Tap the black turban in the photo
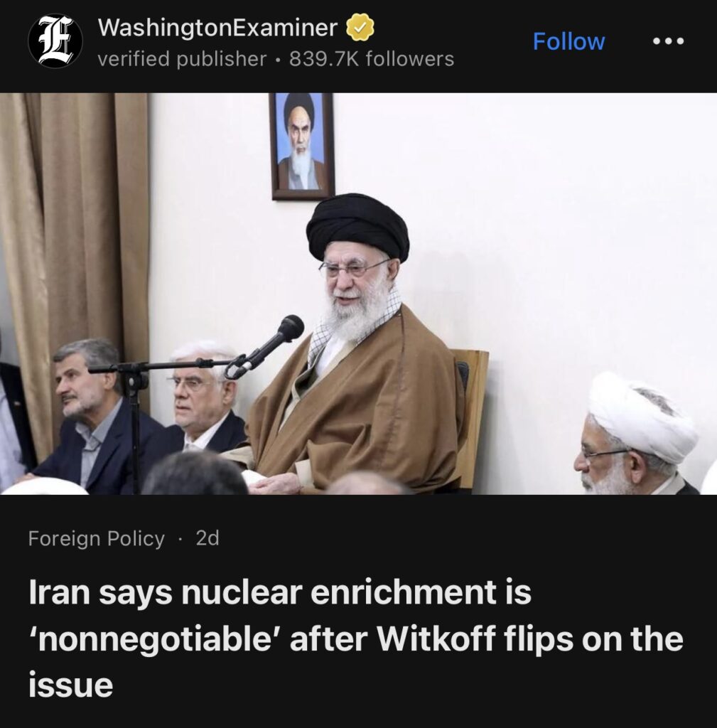 coord(358,227)
